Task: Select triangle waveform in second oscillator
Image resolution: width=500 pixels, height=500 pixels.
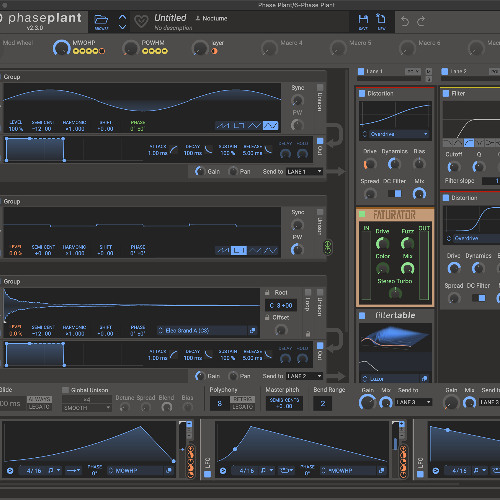Action: [x=255, y=250]
